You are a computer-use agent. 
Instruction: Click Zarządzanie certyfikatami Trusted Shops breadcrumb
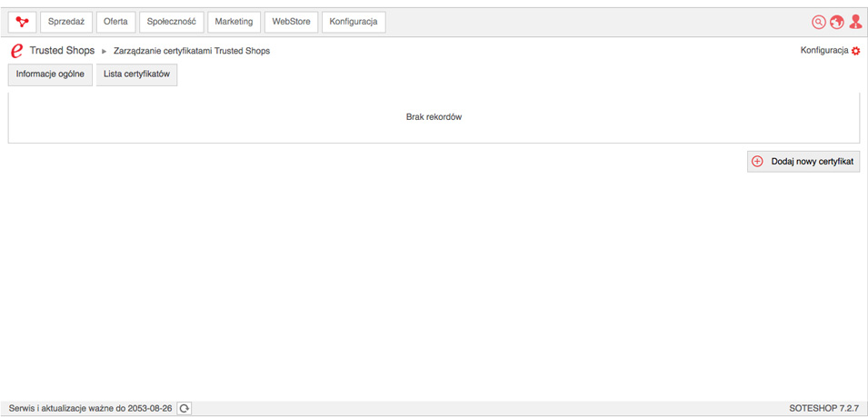[x=192, y=51]
